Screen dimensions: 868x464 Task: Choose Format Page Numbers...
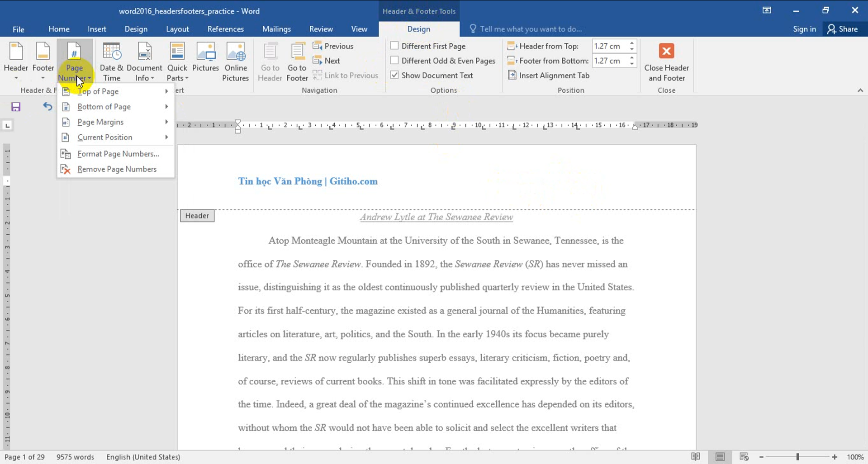pos(116,154)
